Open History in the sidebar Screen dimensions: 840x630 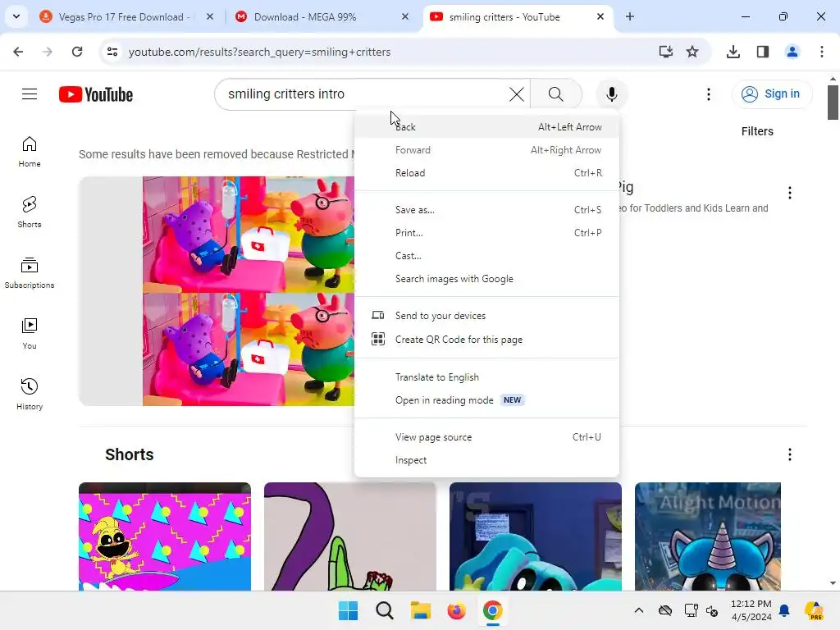coord(30,395)
